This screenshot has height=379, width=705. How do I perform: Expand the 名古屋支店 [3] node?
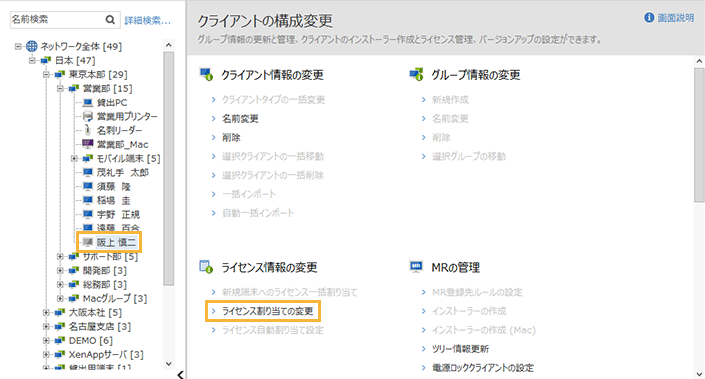pos(46,326)
